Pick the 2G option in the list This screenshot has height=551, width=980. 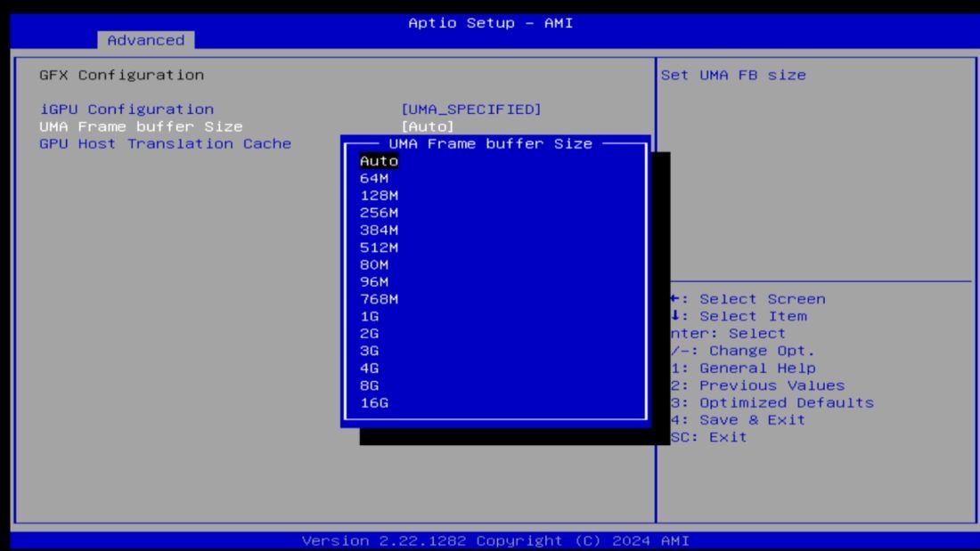click(370, 334)
